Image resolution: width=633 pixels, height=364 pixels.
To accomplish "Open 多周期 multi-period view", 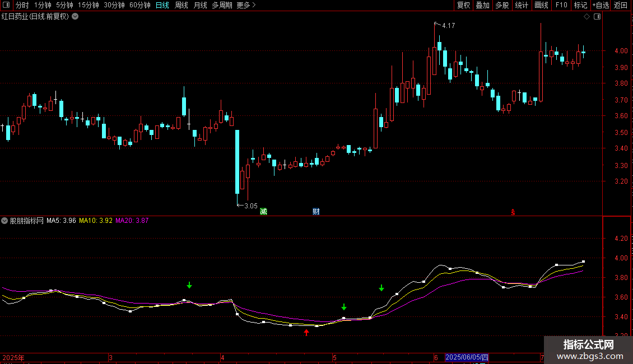I will click(222, 5).
